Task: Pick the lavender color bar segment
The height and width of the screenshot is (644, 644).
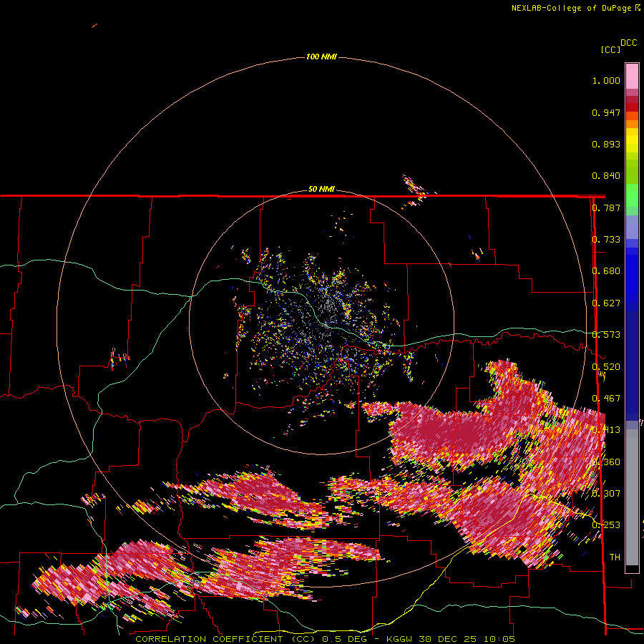Action: pyautogui.click(x=632, y=227)
